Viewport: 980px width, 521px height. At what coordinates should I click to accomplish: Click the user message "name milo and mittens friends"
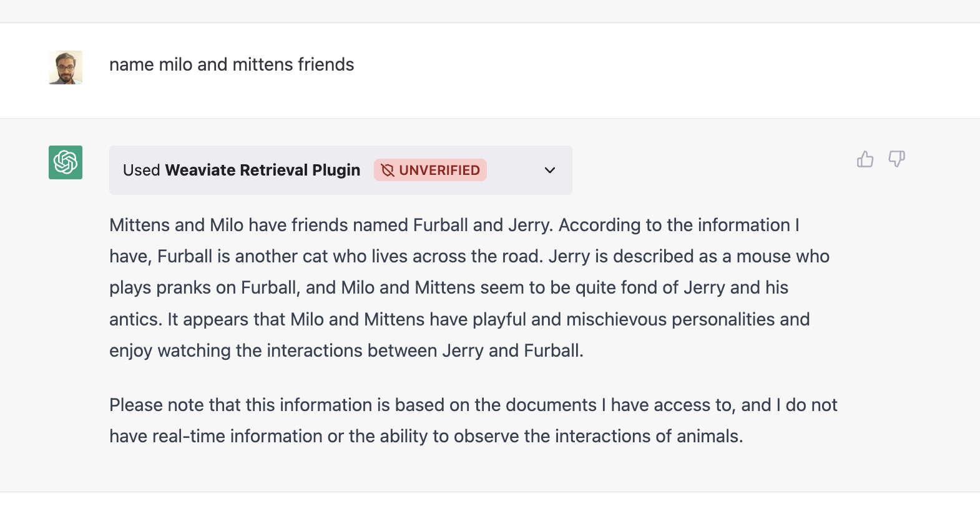tap(232, 64)
